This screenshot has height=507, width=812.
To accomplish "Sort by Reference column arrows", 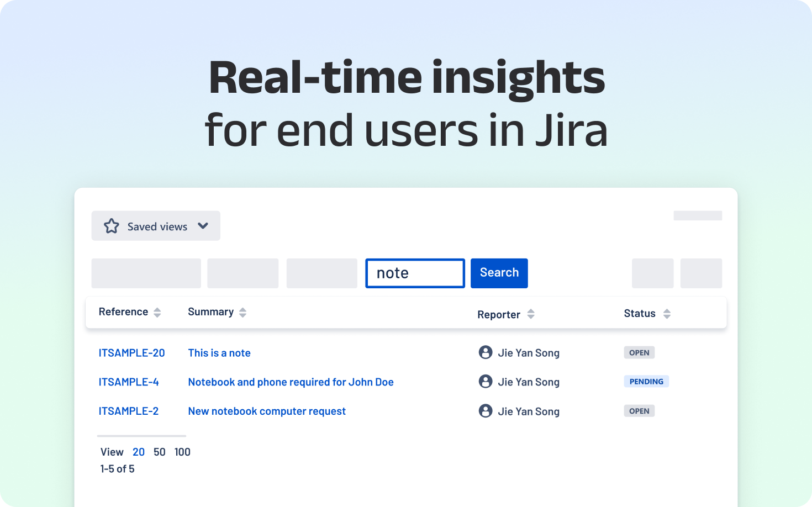I will pyautogui.click(x=157, y=313).
